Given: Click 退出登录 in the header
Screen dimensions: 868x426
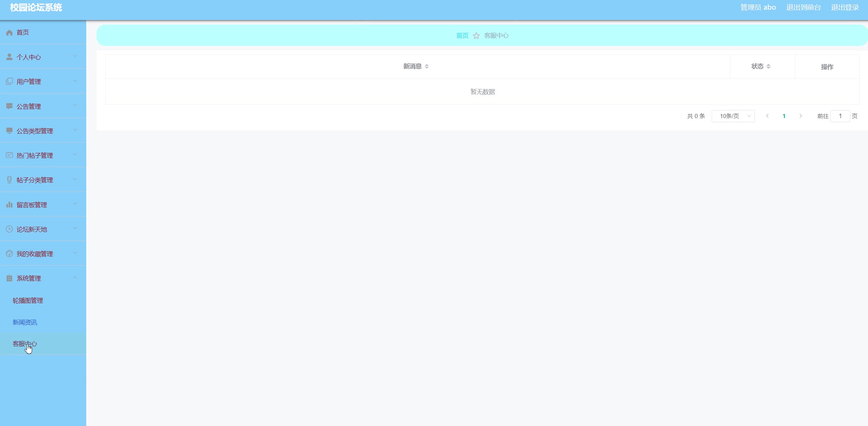Looking at the screenshot, I should [845, 8].
